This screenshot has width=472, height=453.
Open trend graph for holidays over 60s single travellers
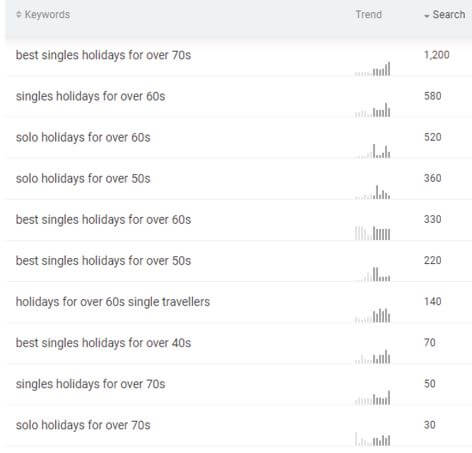372,316
